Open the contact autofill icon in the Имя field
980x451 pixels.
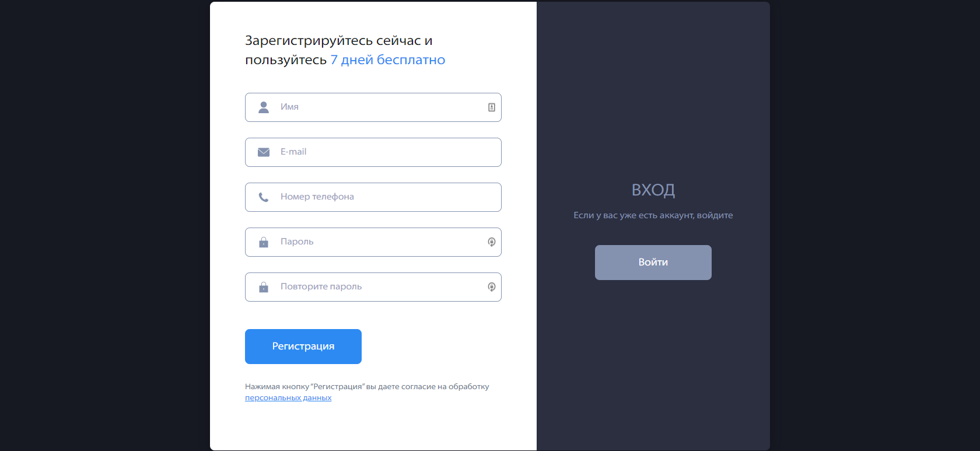pyautogui.click(x=492, y=107)
